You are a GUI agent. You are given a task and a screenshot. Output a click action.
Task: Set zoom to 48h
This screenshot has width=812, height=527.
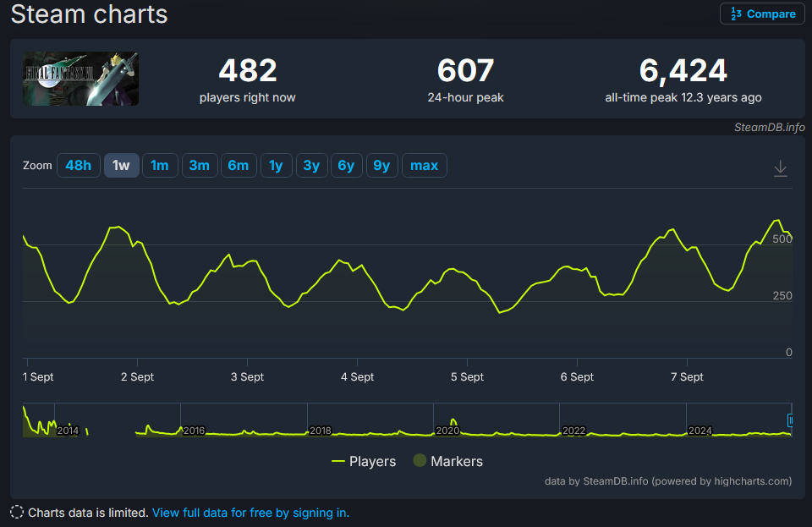(x=78, y=166)
